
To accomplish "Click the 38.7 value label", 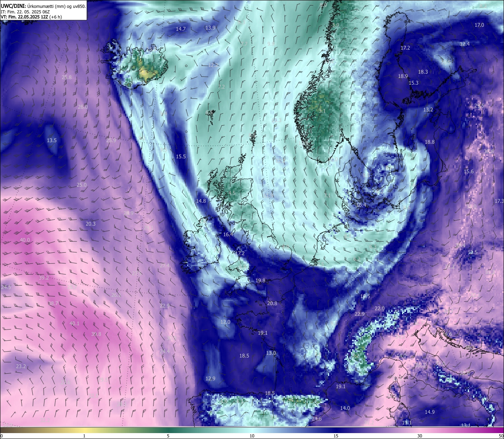I will point(53,304).
